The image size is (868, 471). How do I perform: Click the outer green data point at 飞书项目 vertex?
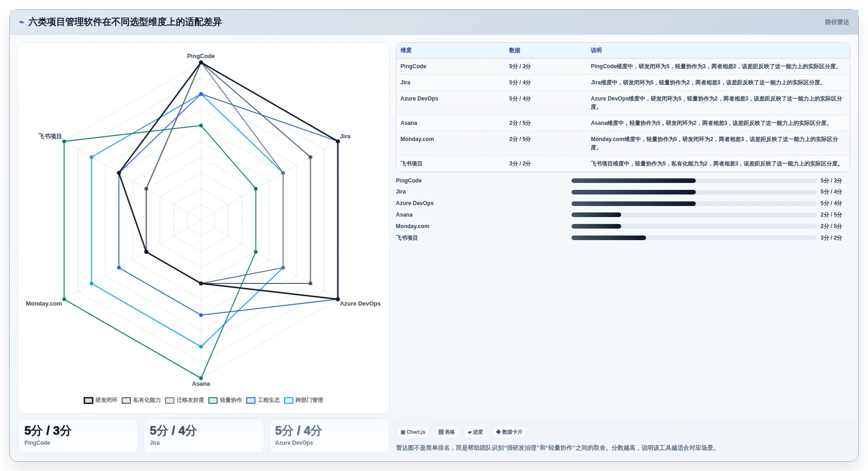click(64, 141)
